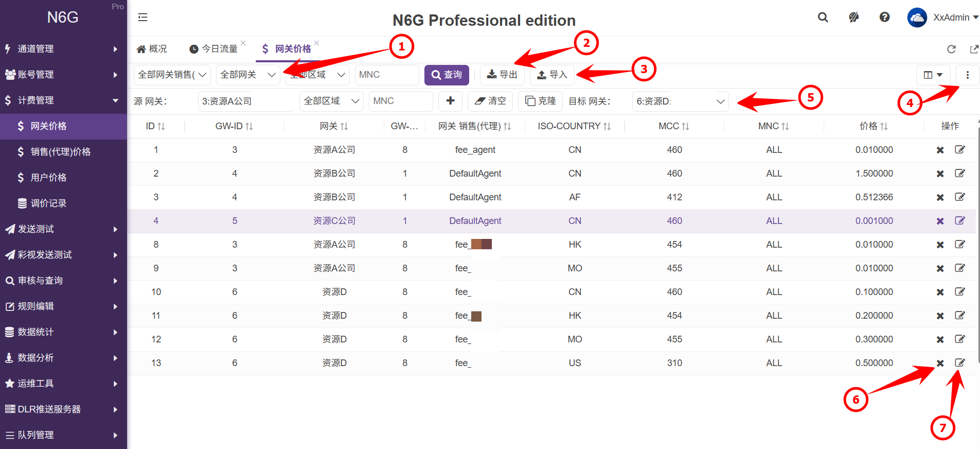Edit row ID 3 with MCC 412
Screen dimensions: 980x449
pyautogui.click(x=960, y=197)
